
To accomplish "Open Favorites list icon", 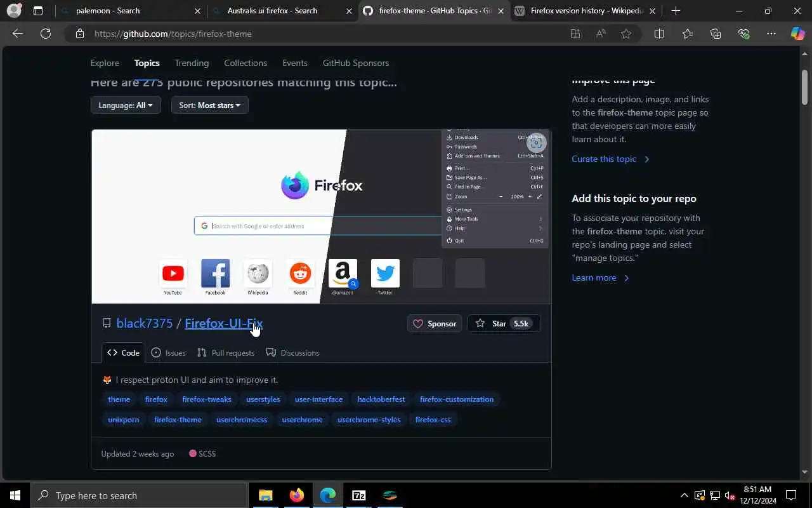I will point(688,34).
